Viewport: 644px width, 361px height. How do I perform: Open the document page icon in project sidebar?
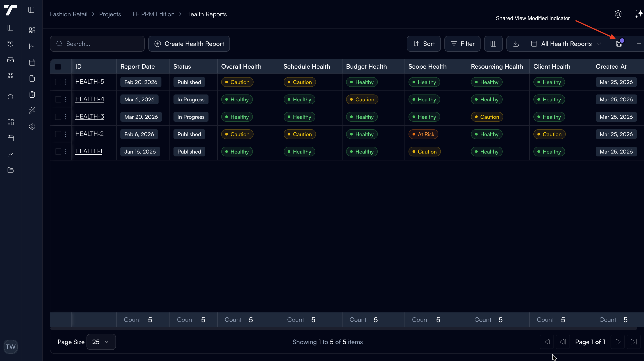pyautogui.click(x=32, y=78)
